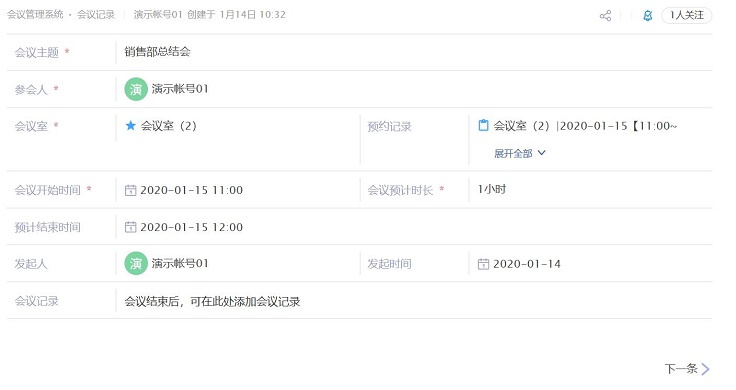Toggle the notification bell icon
736x390 pixels.
(648, 15)
